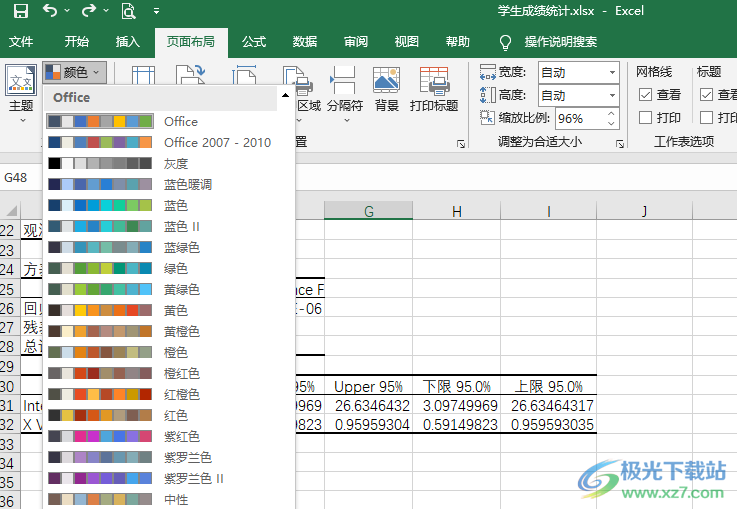
Task: Expand the 宽度 (Width) dropdown
Action: tap(612, 72)
